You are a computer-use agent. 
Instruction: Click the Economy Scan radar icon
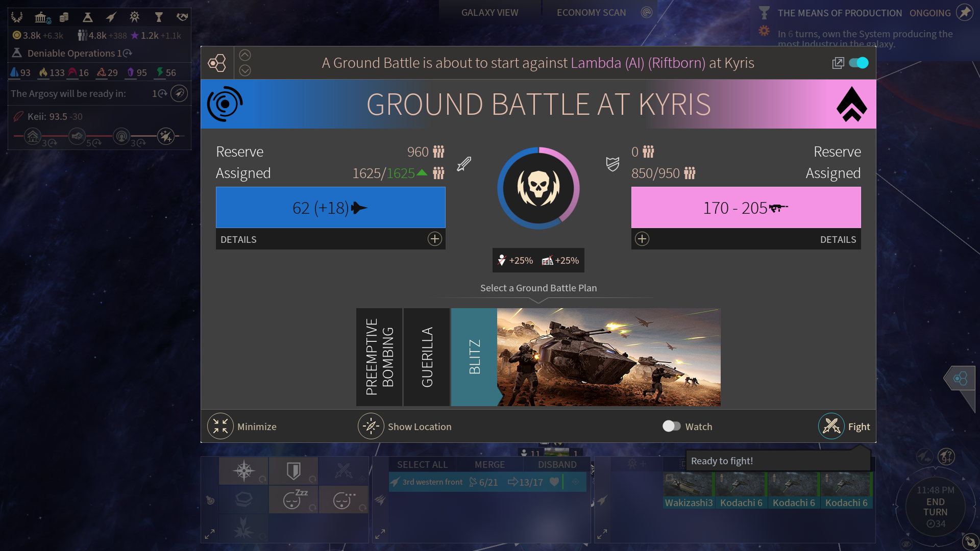click(647, 12)
